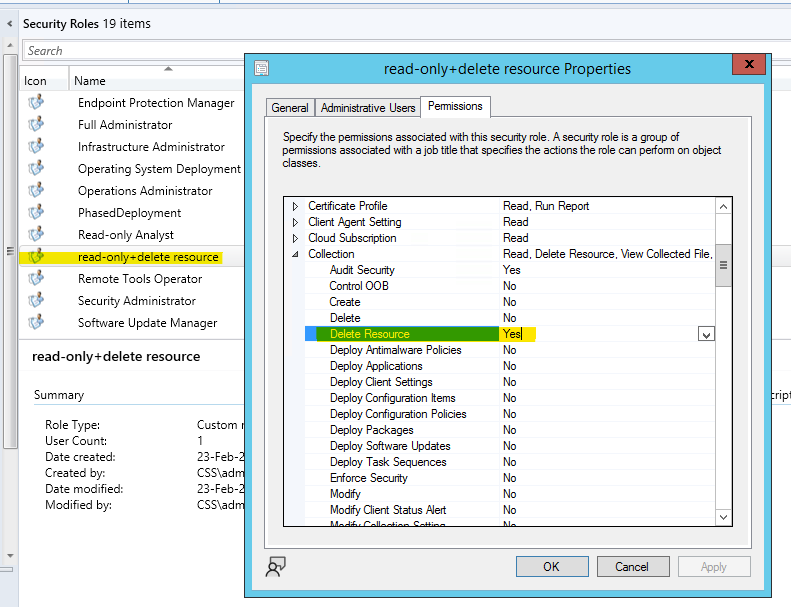The width and height of the screenshot is (791, 607).
Task: Click the Full Administrator role icon
Action: [x=36, y=124]
